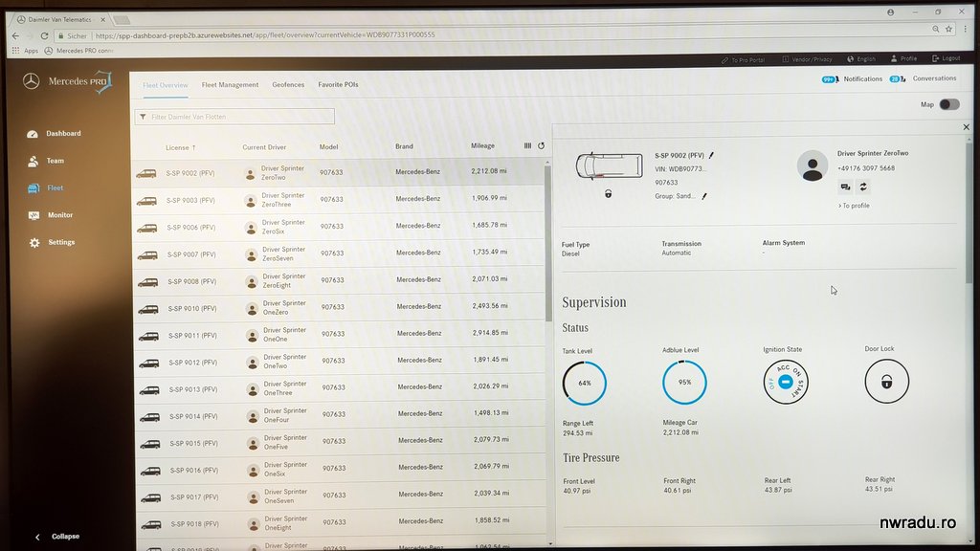Screen dimensions: 980x551
Task: Close the vehicle details panel
Action: pyautogui.click(x=967, y=127)
